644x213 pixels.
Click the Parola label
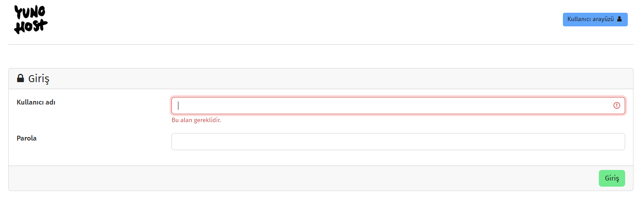pyautogui.click(x=27, y=138)
